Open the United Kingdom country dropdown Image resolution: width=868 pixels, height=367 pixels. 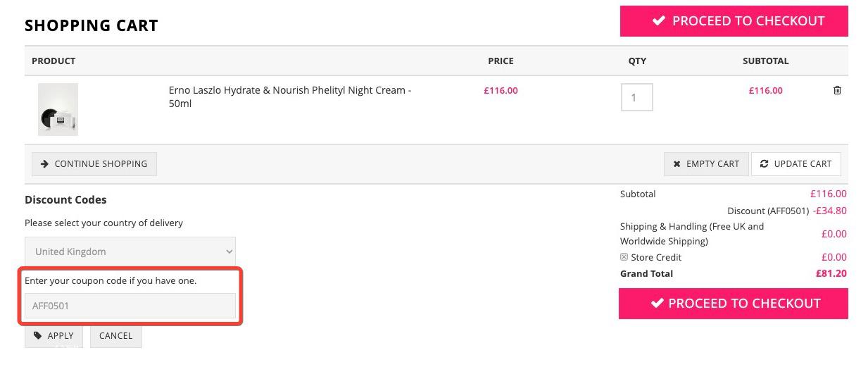[x=130, y=251]
